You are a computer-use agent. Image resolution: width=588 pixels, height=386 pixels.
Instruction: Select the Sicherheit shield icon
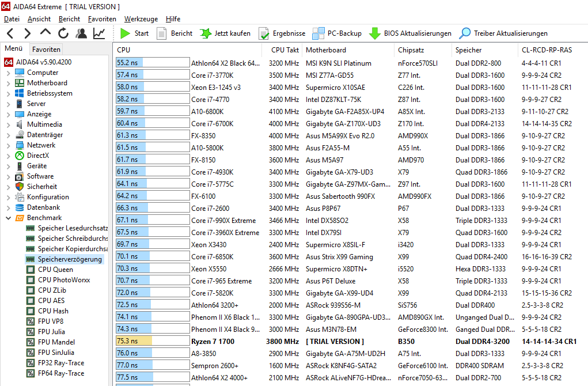[20, 187]
